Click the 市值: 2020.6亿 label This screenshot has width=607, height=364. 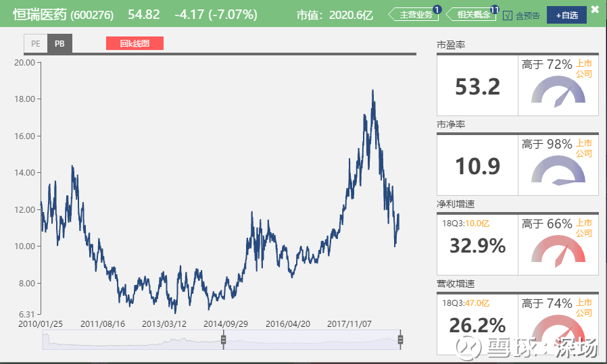[335, 15]
